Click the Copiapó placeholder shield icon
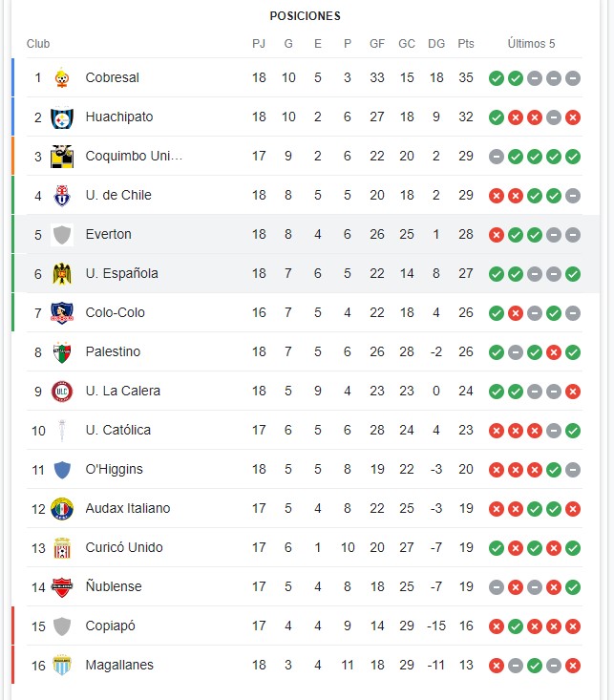The height and width of the screenshot is (700, 614). 62,626
